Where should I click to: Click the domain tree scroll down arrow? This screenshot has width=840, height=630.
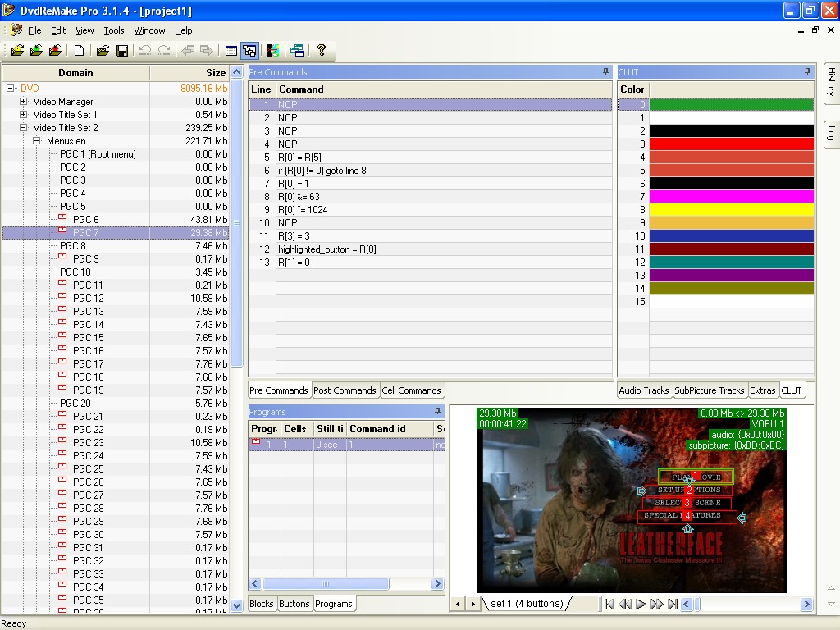point(236,606)
